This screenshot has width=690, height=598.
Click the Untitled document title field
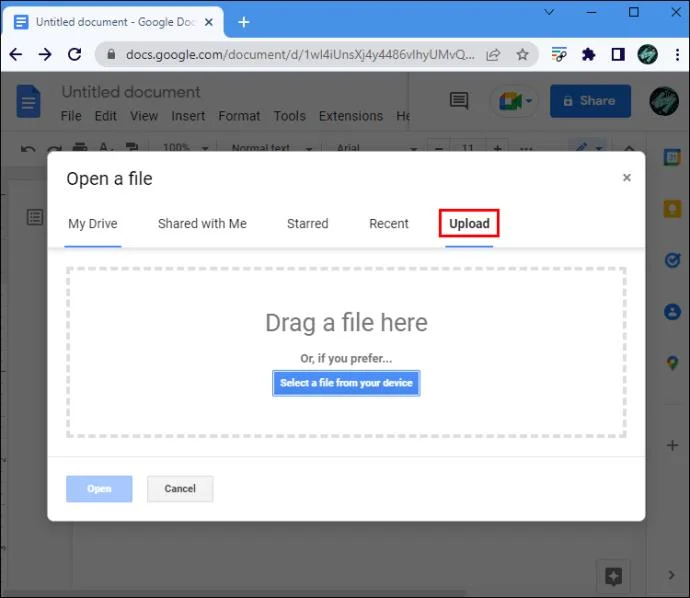click(131, 92)
